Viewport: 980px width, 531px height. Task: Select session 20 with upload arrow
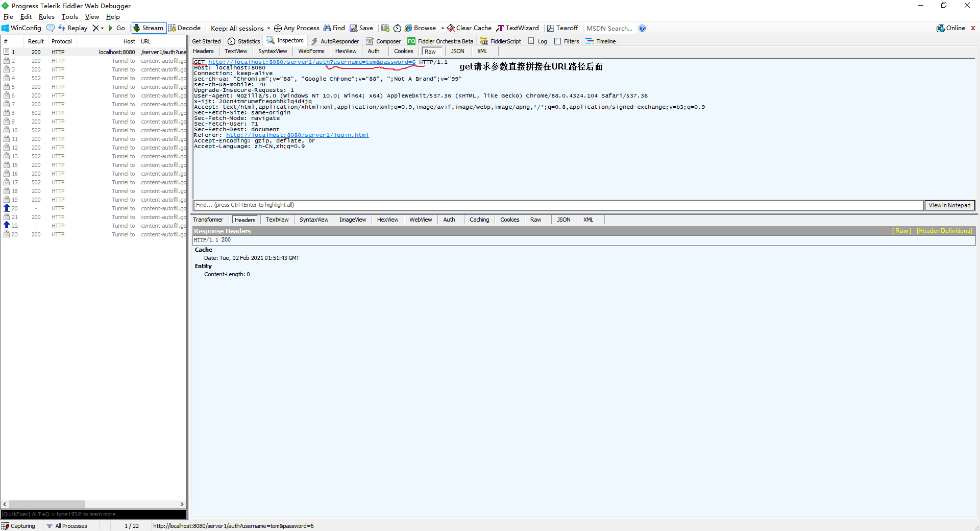click(94, 208)
